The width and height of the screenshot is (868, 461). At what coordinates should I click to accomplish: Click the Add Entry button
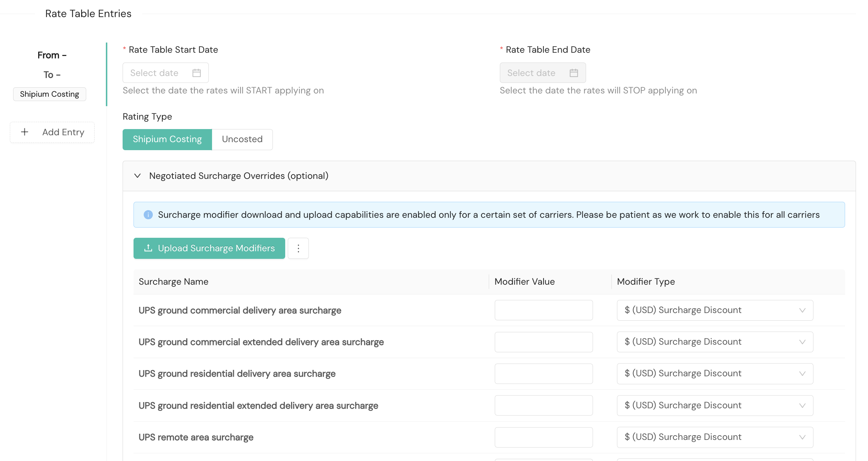(52, 132)
